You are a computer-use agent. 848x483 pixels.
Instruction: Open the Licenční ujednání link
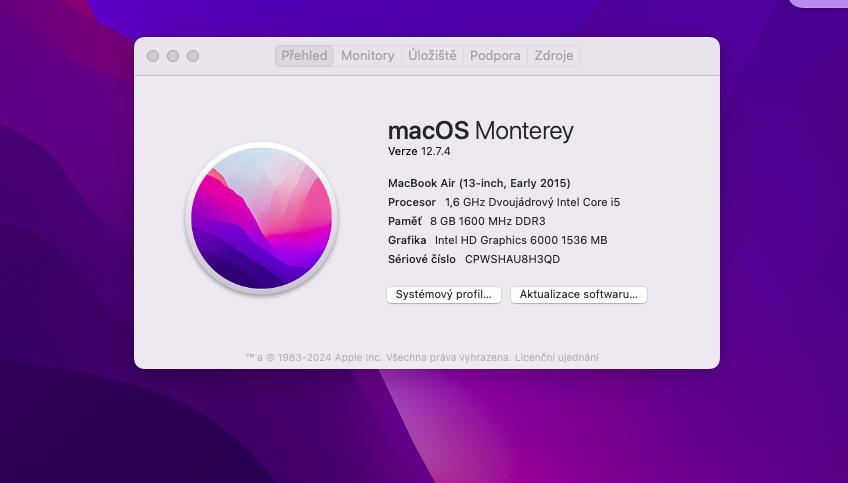[556, 358]
